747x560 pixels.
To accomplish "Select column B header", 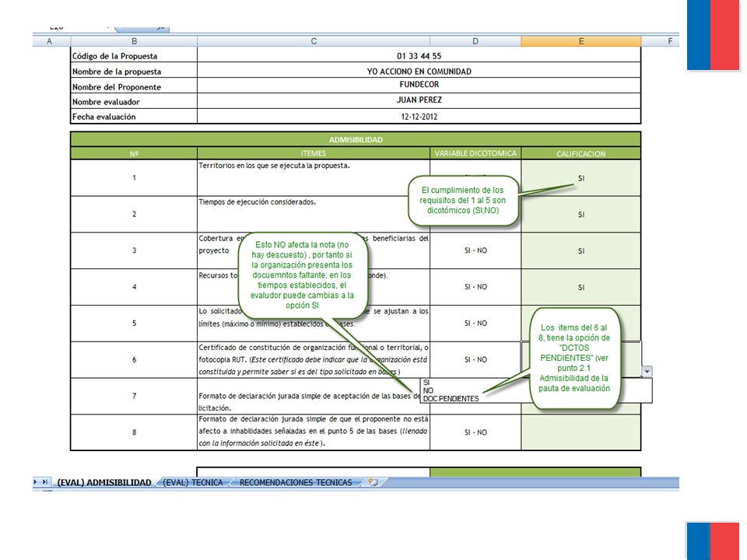I will pos(134,41).
